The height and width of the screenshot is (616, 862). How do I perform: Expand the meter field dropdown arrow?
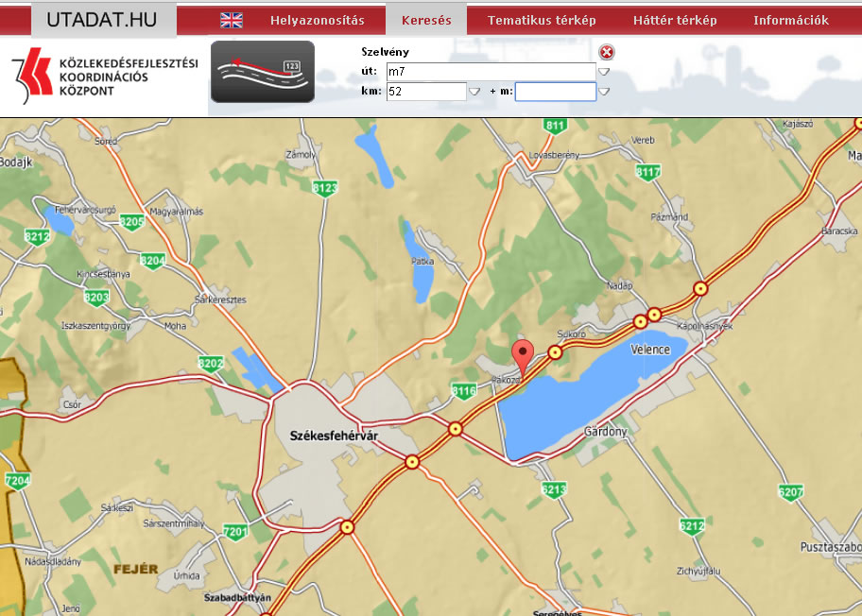click(x=603, y=92)
